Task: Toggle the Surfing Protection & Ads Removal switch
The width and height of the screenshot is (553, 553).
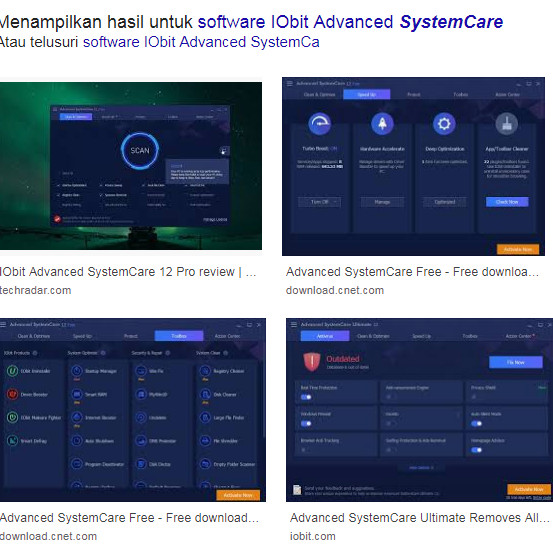Action: point(391,450)
